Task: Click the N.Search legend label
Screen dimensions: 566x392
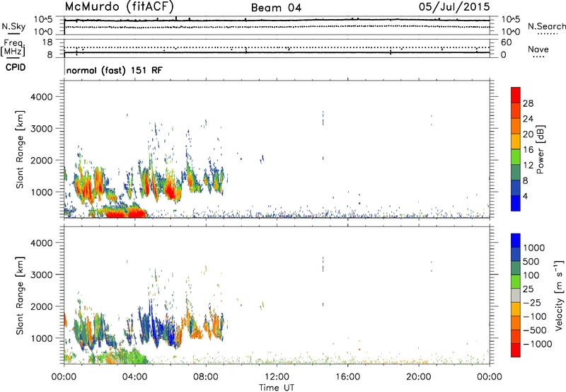Action: [x=546, y=26]
